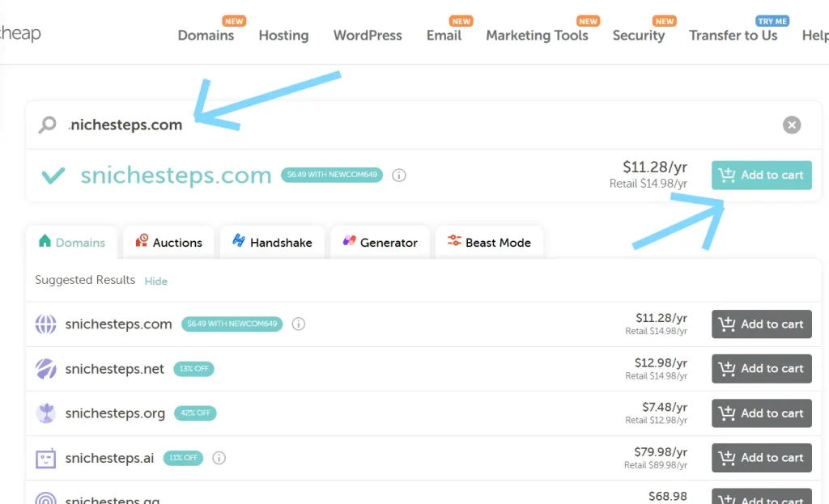Select Hosting from the top navigation
829x504 pixels.
click(x=283, y=36)
